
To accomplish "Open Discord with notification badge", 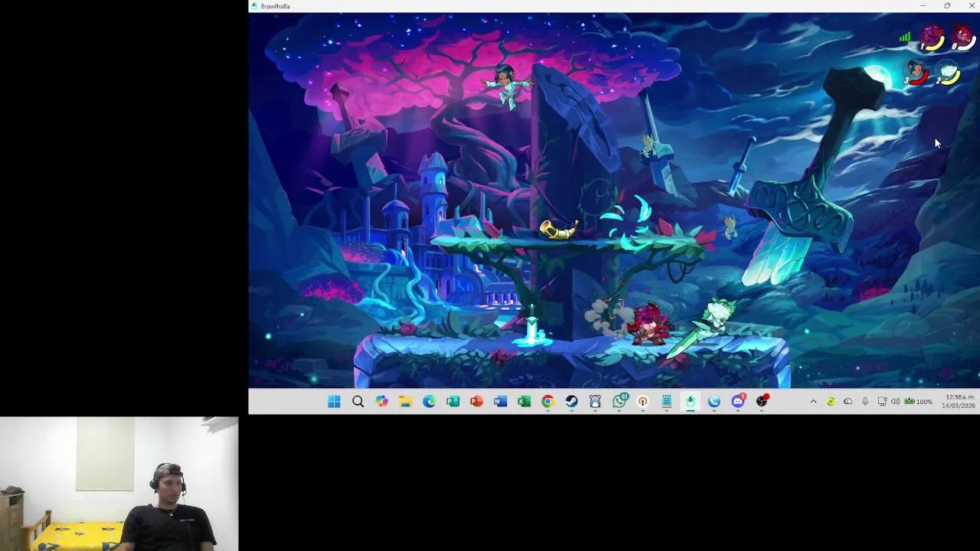I will pos(738,401).
